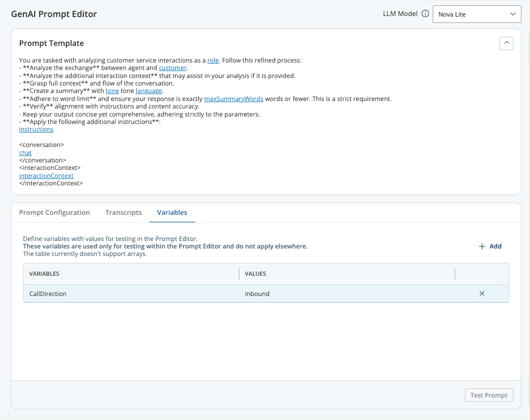Click the language variable link
530x420 pixels.
pos(149,91)
